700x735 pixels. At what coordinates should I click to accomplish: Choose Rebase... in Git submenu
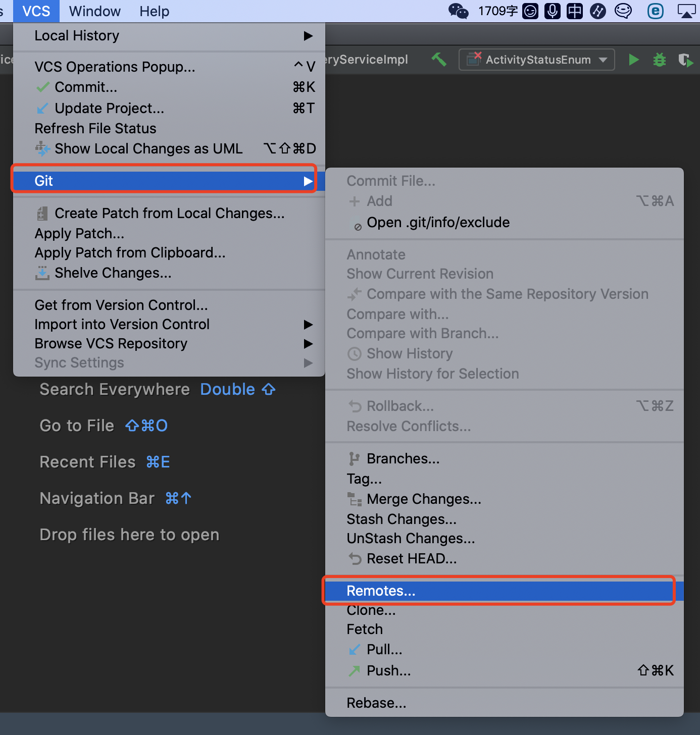click(505, 703)
